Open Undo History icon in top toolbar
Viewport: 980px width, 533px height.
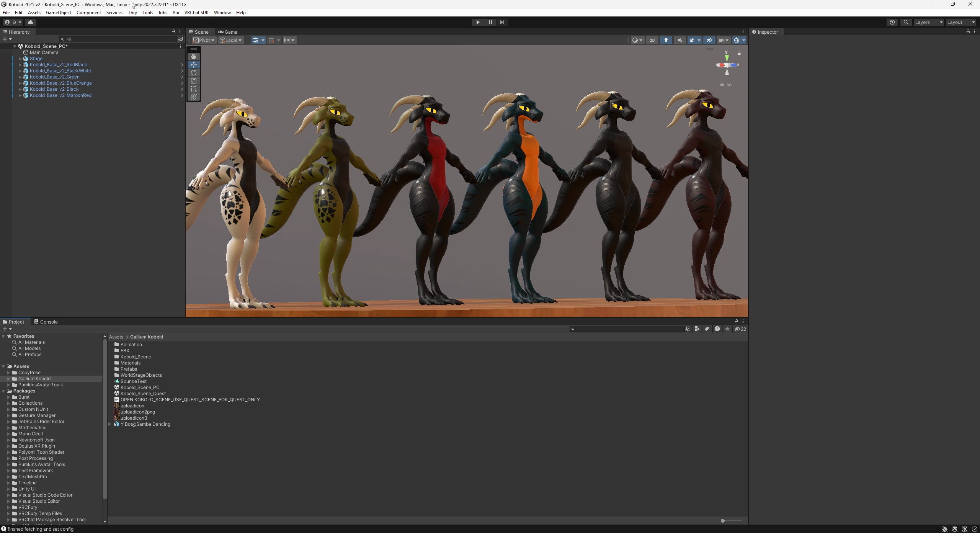click(x=892, y=22)
